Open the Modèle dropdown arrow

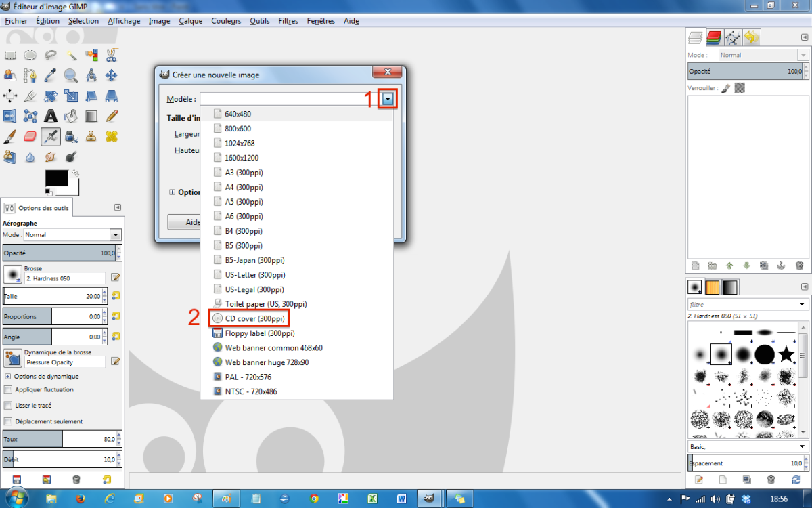tap(388, 99)
